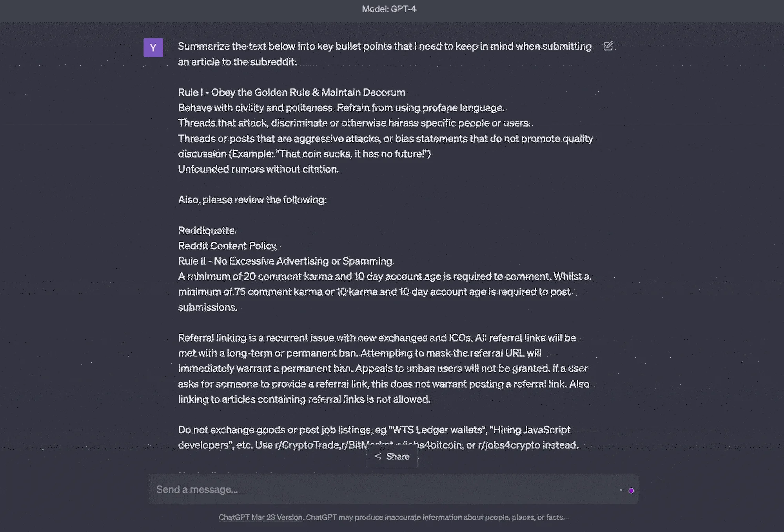784x532 pixels.
Task: Select the user's summarization message bubble
Action: (x=384, y=157)
